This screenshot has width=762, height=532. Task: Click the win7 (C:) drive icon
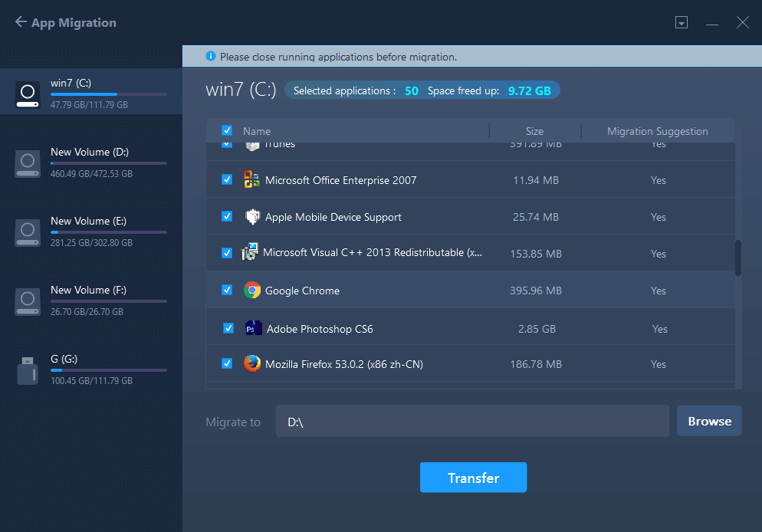28,94
